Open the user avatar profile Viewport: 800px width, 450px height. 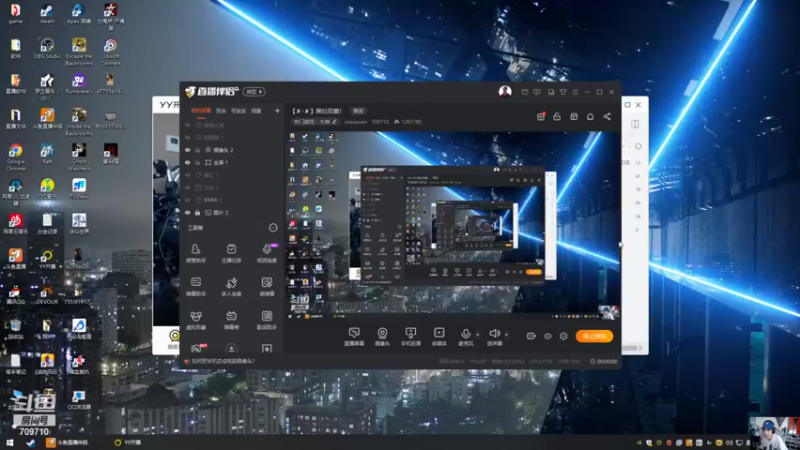point(505,91)
